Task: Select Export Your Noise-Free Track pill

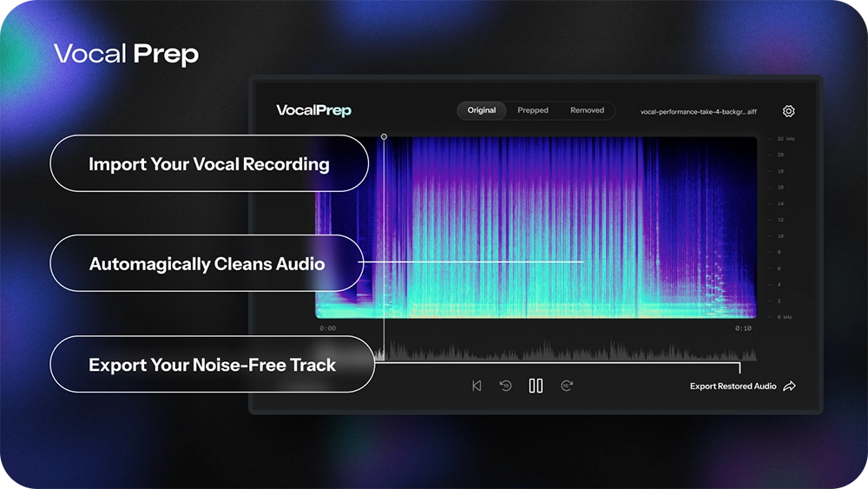Action: [212, 364]
